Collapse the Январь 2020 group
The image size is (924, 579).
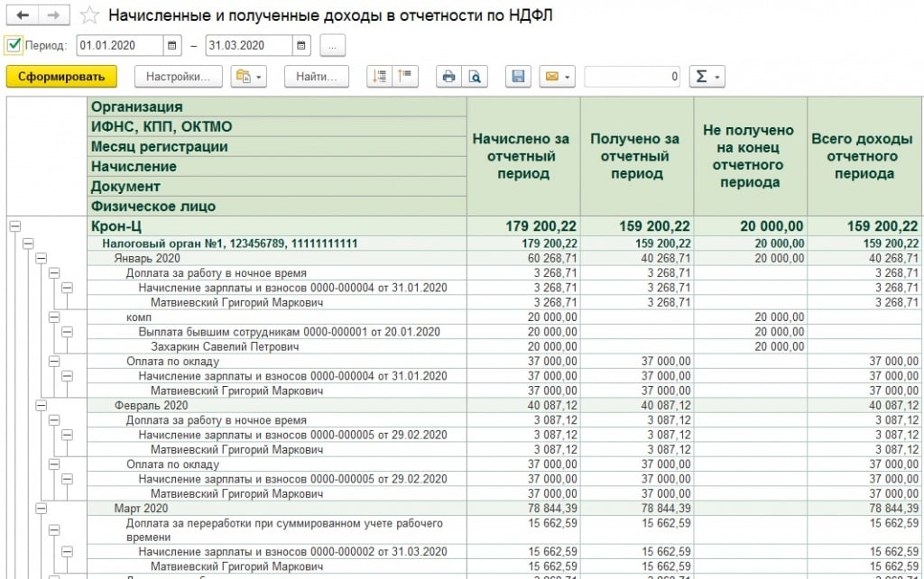tap(41, 258)
